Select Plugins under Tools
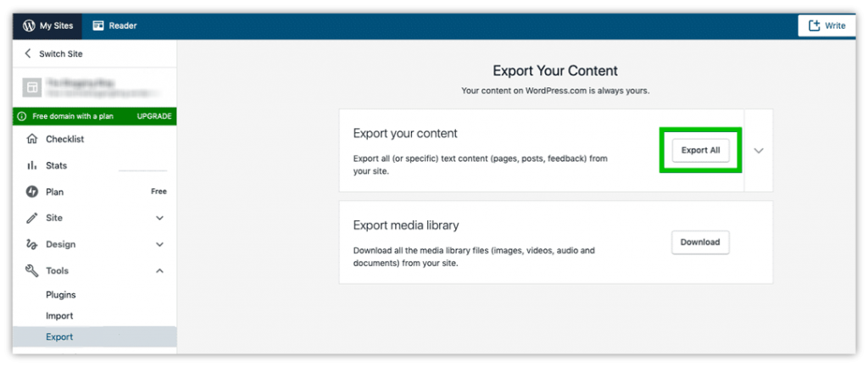Viewport: 868px width, 367px height. click(61, 295)
